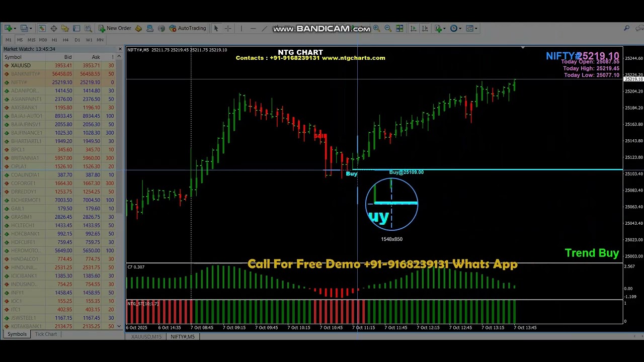Toggle AutoTrading on or off
This screenshot has height=362, width=644.
point(187,28)
